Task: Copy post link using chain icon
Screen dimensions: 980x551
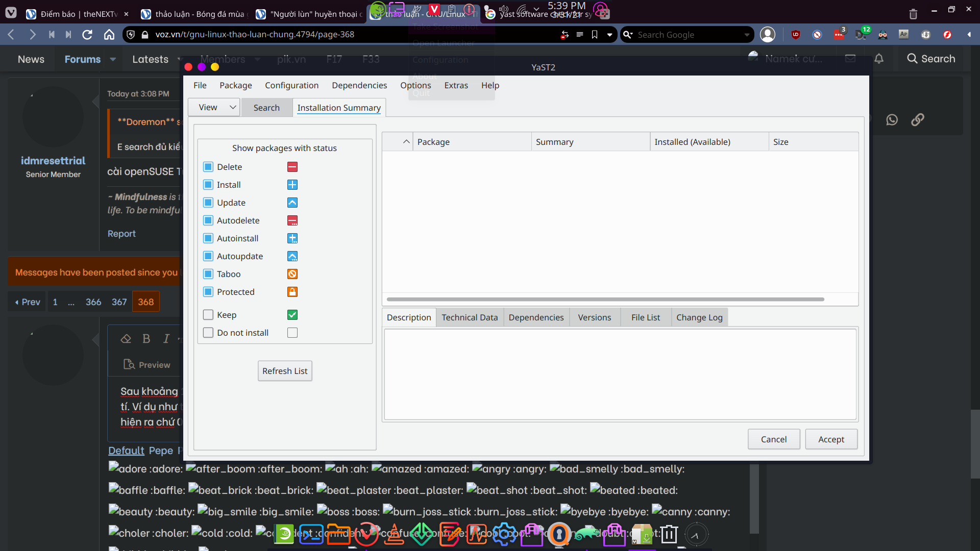Action: pyautogui.click(x=918, y=119)
